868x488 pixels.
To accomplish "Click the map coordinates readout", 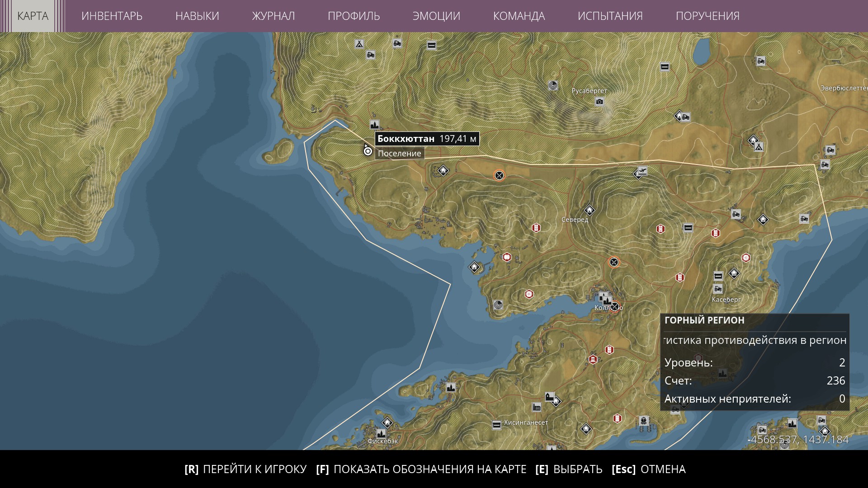I will pos(798,440).
